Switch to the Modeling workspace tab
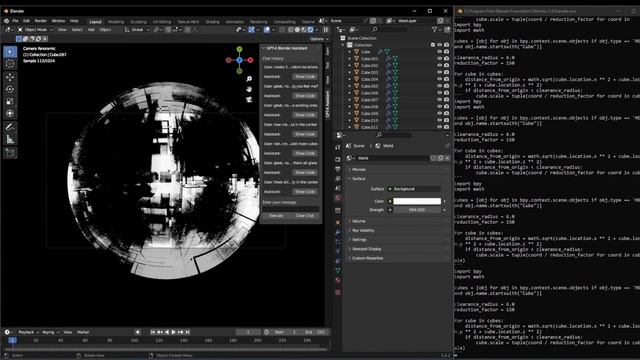Viewport: 640px width, 360px height. pyautogui.click(x=116, y=22)
